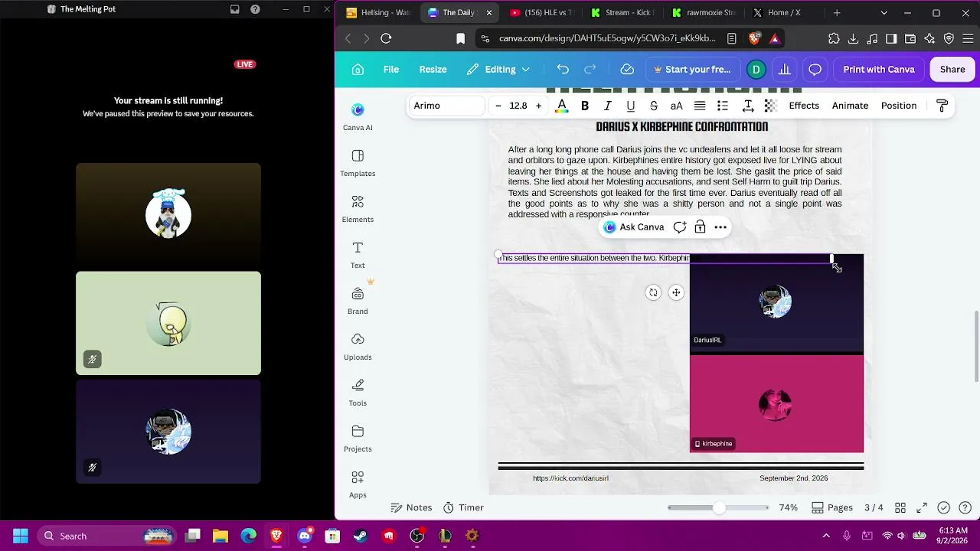Image resolution: width=980 pixels, height=551 pixels.
Task: Expand the Editing mode dropdown
Action: pyautogui.click(x=498, y=70)
